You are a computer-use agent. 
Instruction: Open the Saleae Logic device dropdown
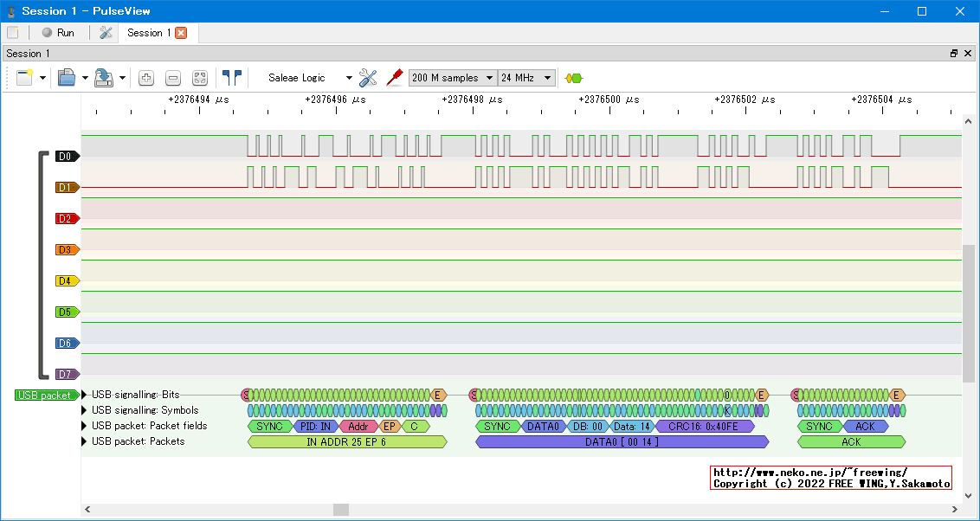pos(310,78)
